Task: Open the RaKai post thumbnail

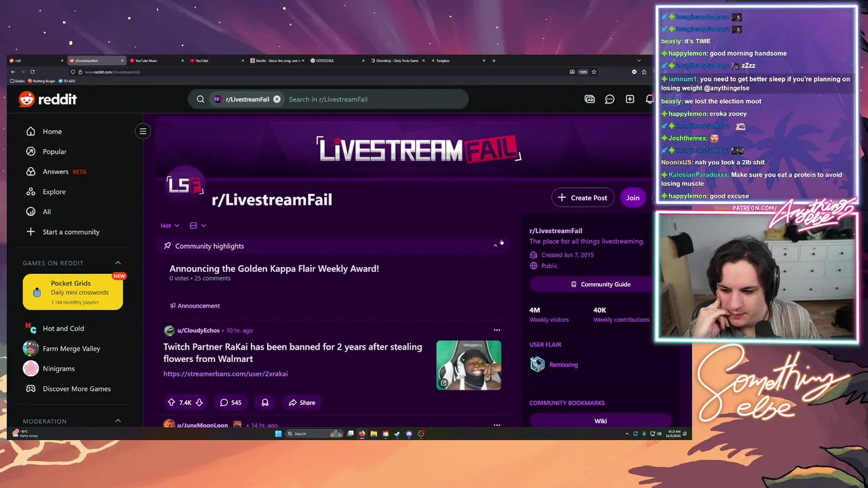Action: coord(469,365)
